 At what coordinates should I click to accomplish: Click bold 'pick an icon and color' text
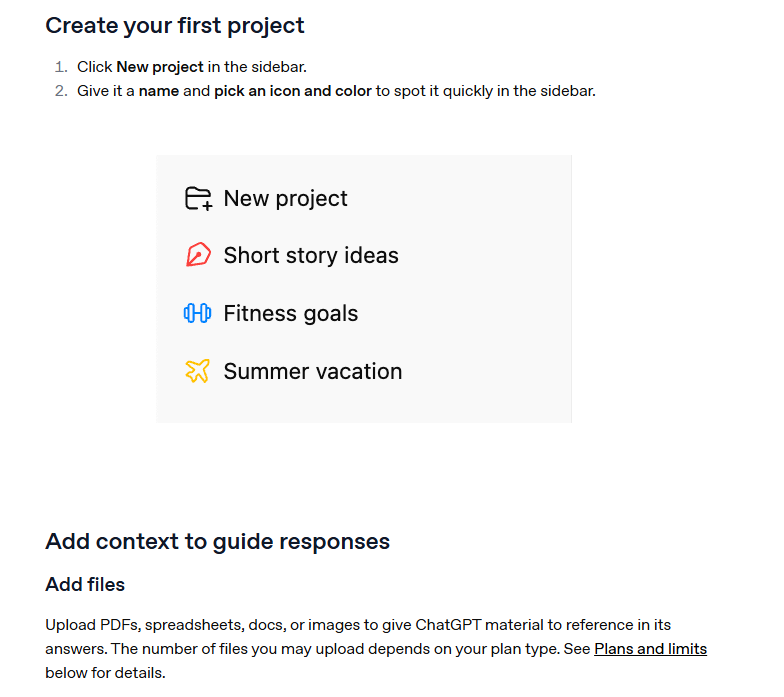(293, 91)
